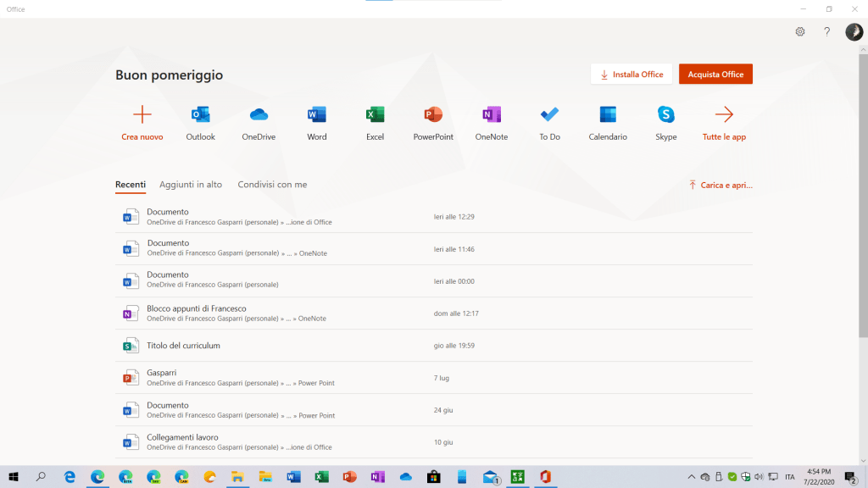The width and height of the screenshot is (868, 488).
Task: Launch OneNote from the app row
Action: pos(492,115)
